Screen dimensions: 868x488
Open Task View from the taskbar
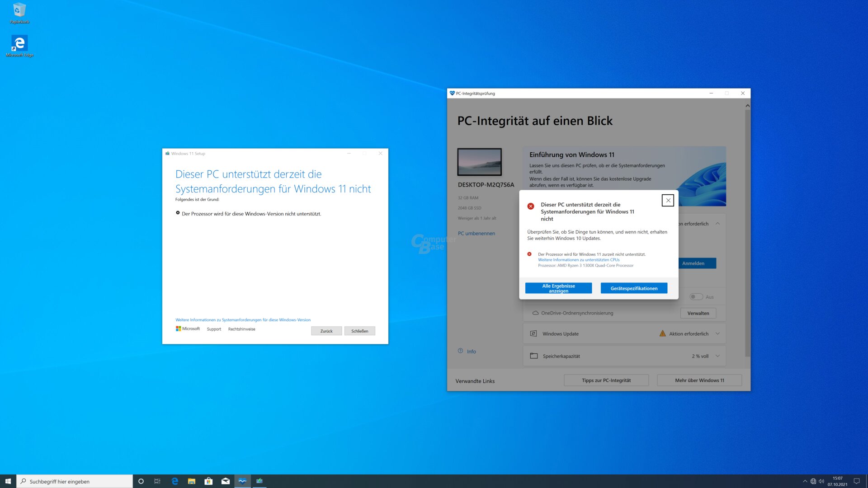pos(157,481)
